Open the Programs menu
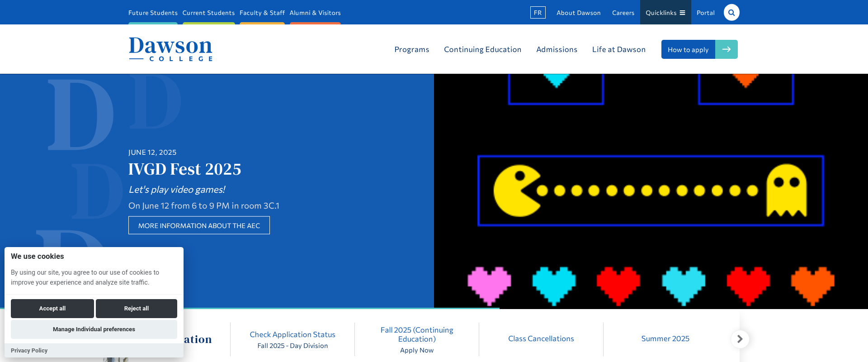This screenshot has height=362, width=868. pos(411,49)
